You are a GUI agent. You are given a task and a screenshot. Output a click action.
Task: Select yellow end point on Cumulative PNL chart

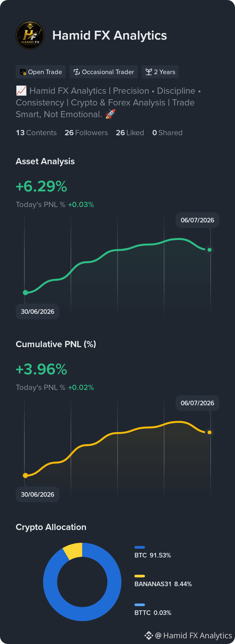click(x=210, y=432)
